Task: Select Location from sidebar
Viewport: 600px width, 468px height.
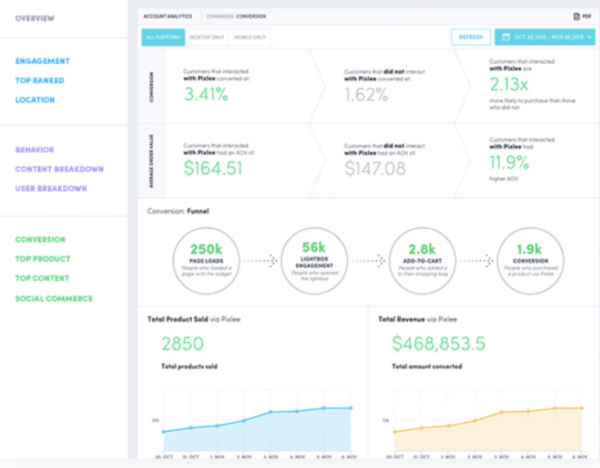Action: click(35, 100)
